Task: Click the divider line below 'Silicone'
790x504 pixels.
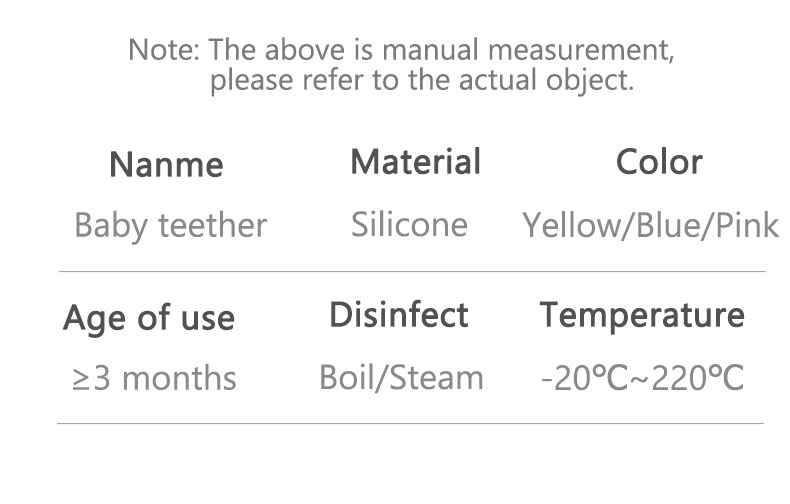Action: 409,272
